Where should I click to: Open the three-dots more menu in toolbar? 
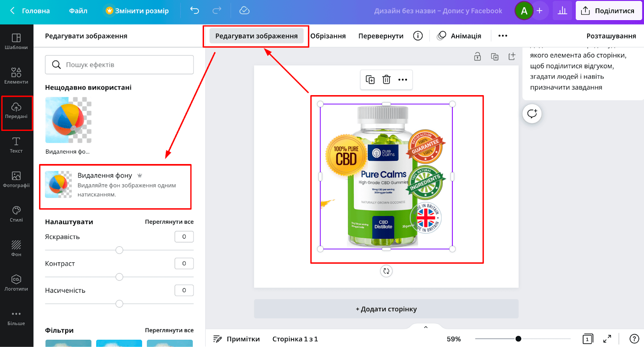pos(503,36)
